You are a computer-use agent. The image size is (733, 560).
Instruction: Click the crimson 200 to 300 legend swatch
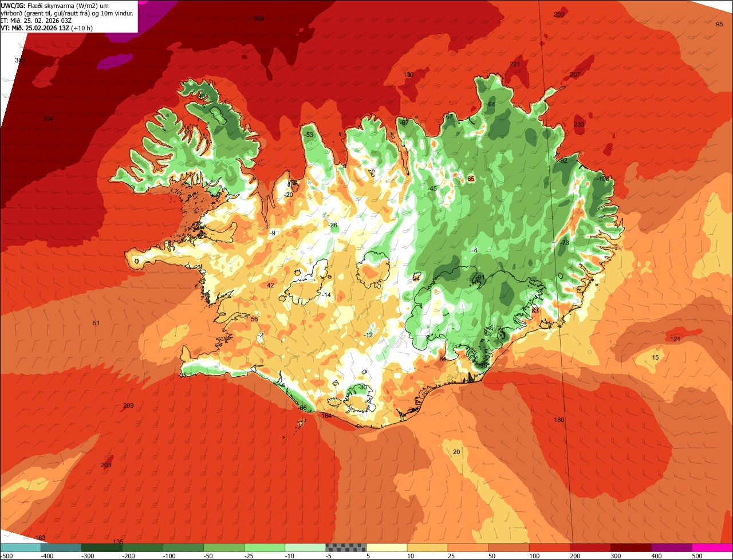590,547
